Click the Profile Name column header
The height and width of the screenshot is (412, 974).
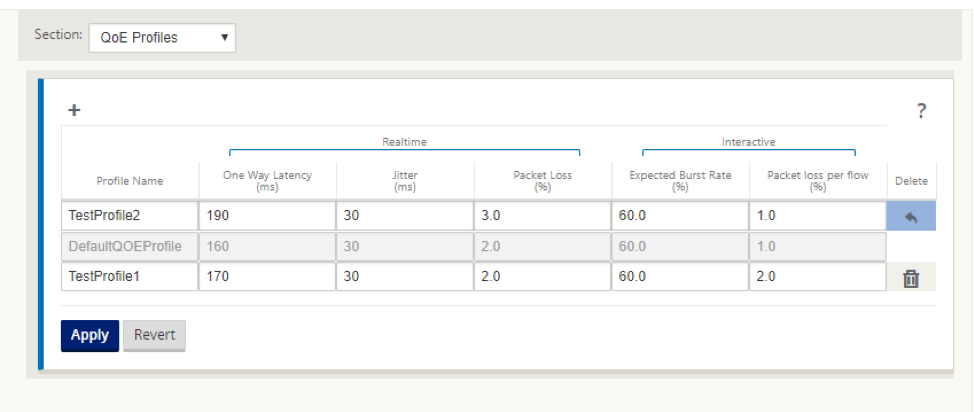(130, 181)
